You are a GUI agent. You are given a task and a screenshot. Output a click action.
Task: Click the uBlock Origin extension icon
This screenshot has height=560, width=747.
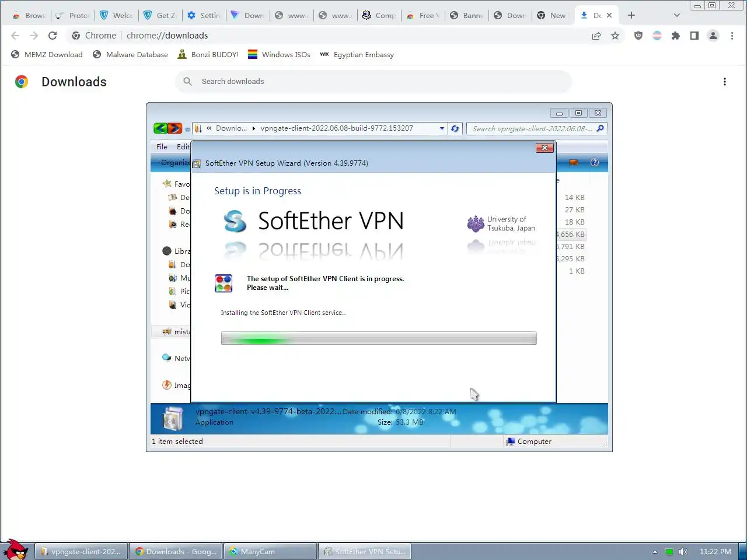pos(638,36)
